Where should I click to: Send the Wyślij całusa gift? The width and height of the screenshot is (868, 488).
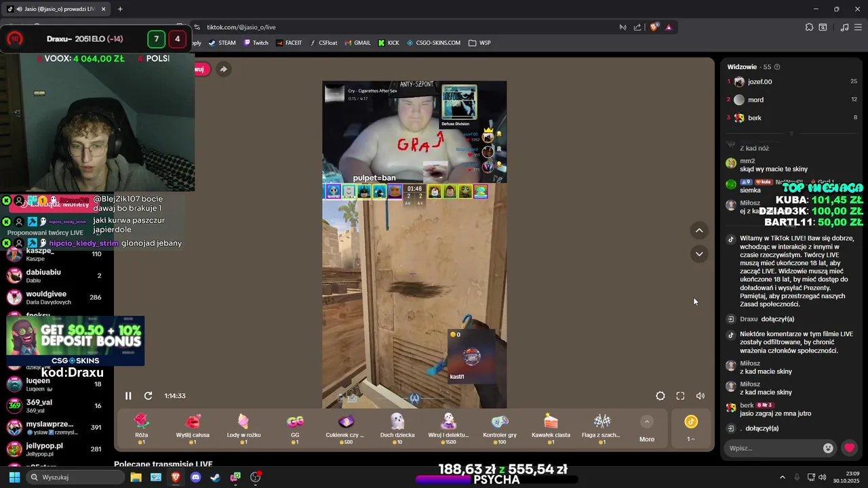[193, 428]
